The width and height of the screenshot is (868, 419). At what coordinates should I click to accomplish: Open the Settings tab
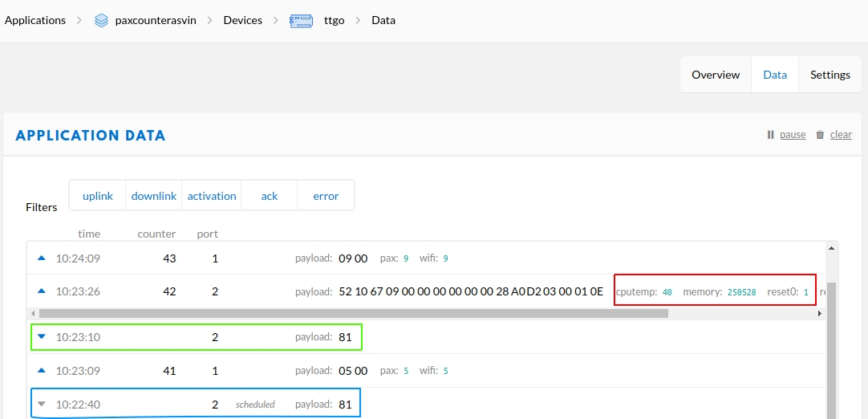click(829, 75)
